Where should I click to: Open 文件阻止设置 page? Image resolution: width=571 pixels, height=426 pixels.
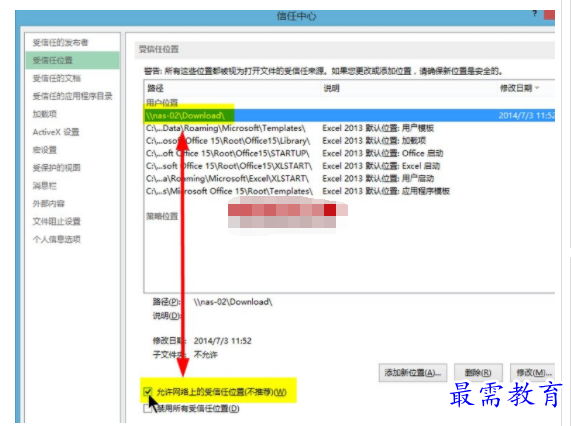pyautogui.click(x=56, y=221)
